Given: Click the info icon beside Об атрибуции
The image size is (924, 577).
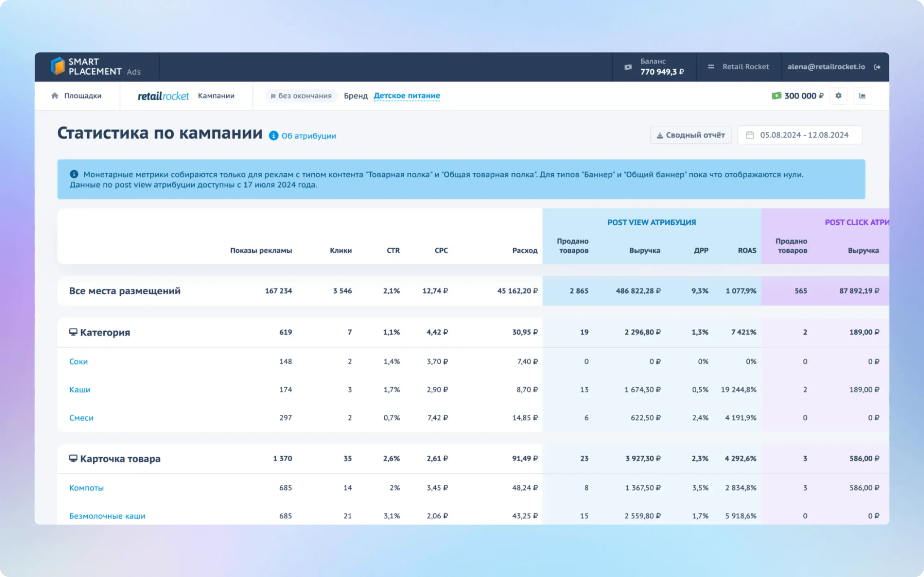Looking at the screenshot, I should point(273,136).
